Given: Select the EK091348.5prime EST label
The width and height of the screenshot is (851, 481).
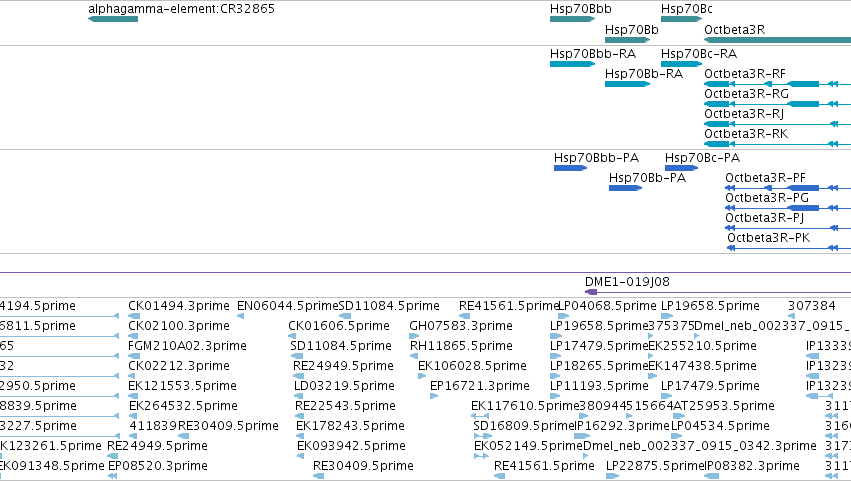Looking at the screenshot, I should pyautogui.click(x=52, y=466).
